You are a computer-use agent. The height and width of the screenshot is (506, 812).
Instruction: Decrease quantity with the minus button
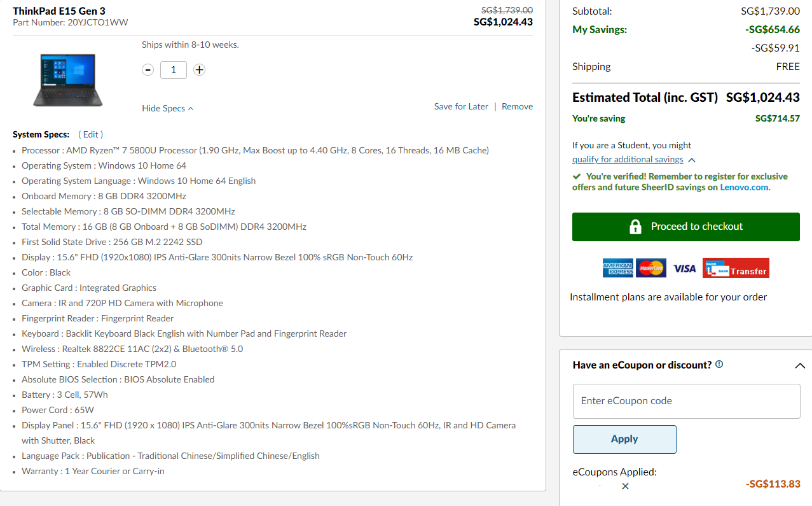148,70
